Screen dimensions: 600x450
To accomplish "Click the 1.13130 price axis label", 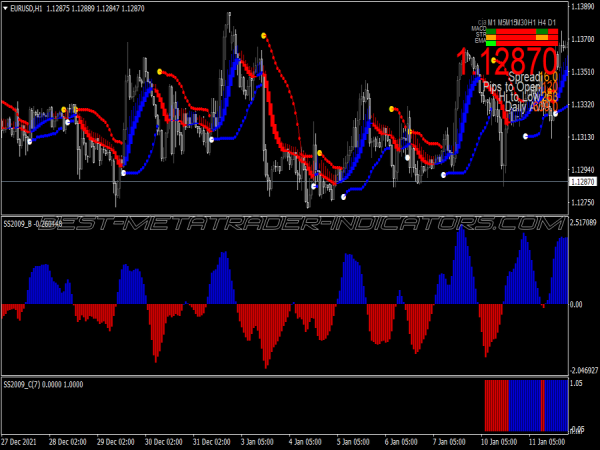I will click(x=582, y=137).
